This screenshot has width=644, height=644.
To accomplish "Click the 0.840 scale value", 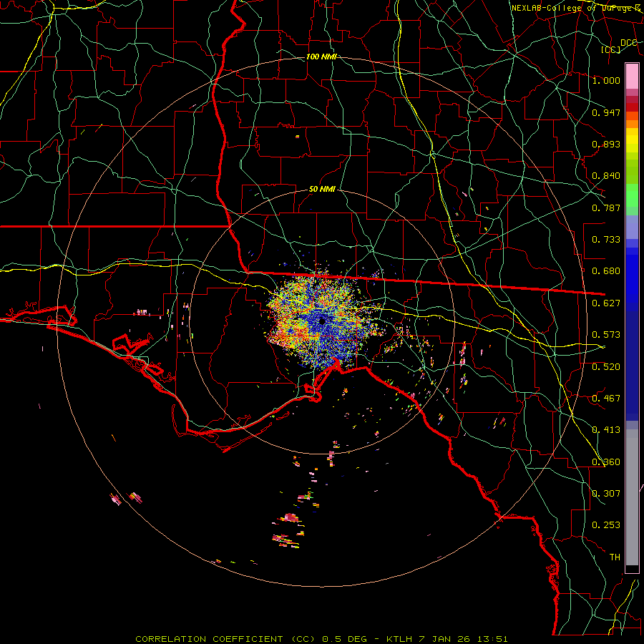I will [x=606, y=176].
